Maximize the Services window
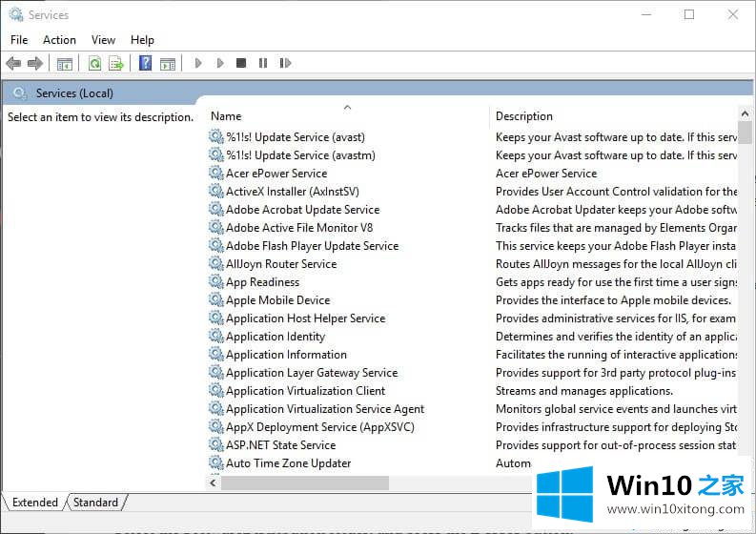This screenshot has height=534, width=756. pos(689,14)
